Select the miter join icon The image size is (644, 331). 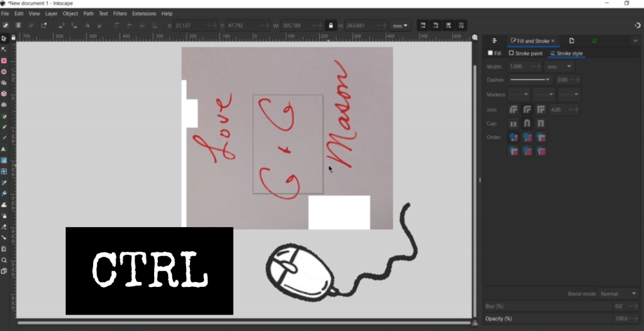point(540,109)
